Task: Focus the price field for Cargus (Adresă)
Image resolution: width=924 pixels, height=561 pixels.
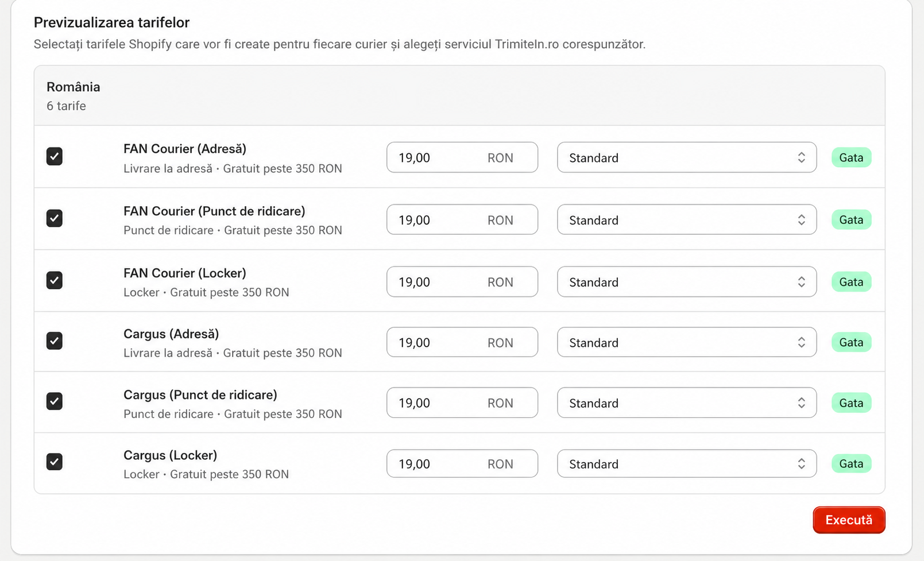Action: tap(462, 342)
